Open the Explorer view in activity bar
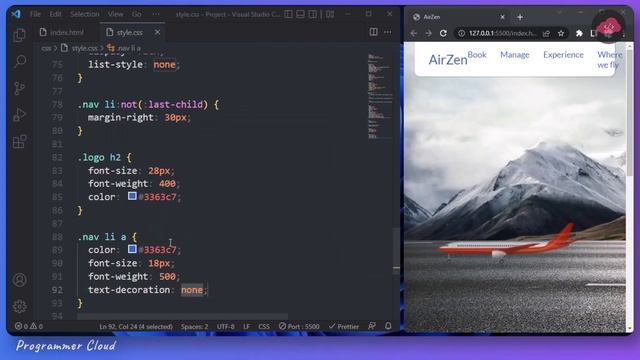640x360 pixels. [x=19, y=35]
